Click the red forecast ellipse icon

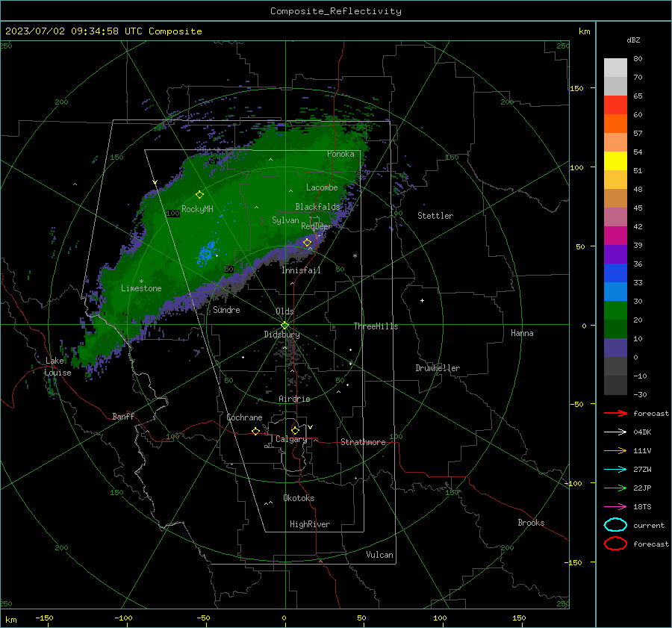click(615, 544)
